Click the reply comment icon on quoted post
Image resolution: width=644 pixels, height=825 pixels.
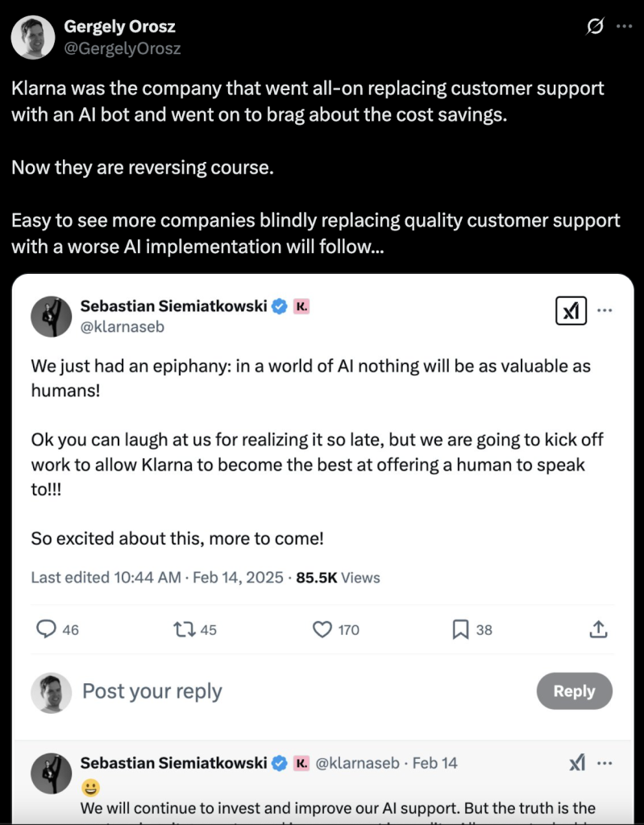click(48, 629)
